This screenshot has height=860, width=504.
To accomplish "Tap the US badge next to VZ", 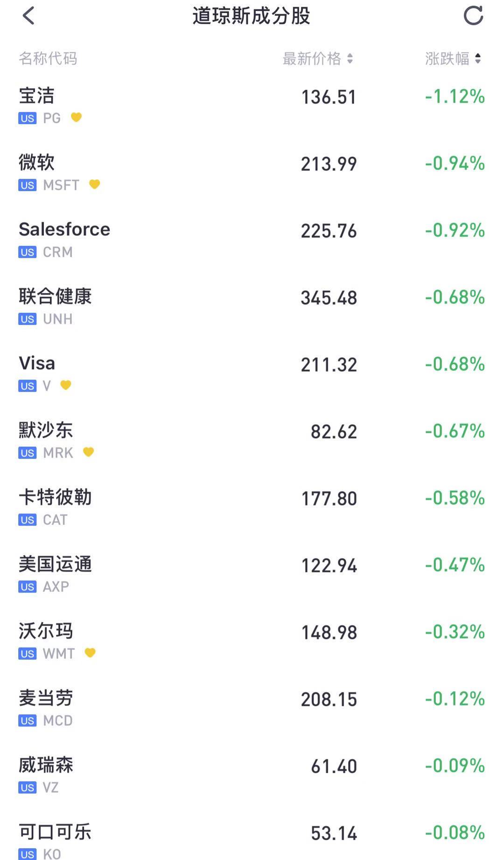I will click(28, 788).
